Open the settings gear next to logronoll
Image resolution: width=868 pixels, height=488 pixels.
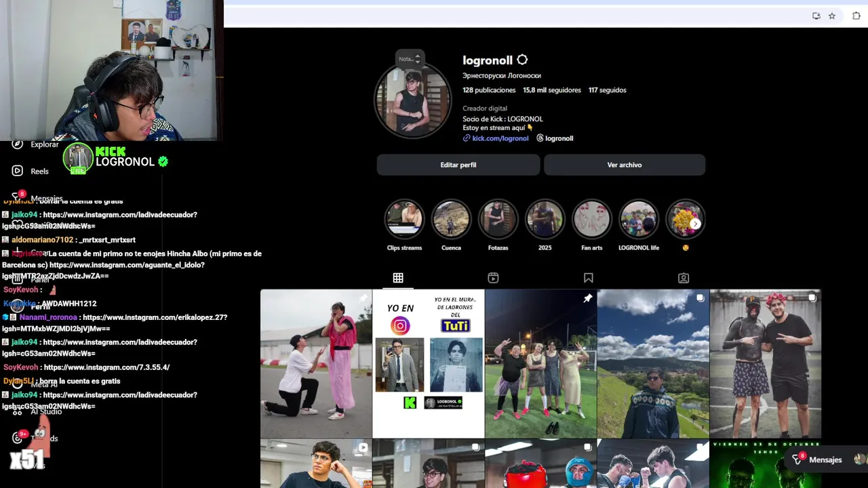point(522,60)
